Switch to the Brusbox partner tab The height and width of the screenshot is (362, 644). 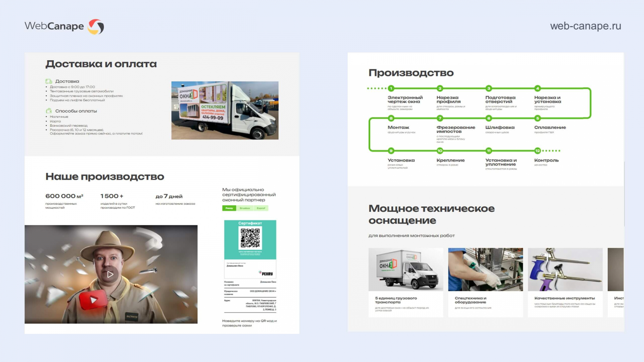coord(245,208)
